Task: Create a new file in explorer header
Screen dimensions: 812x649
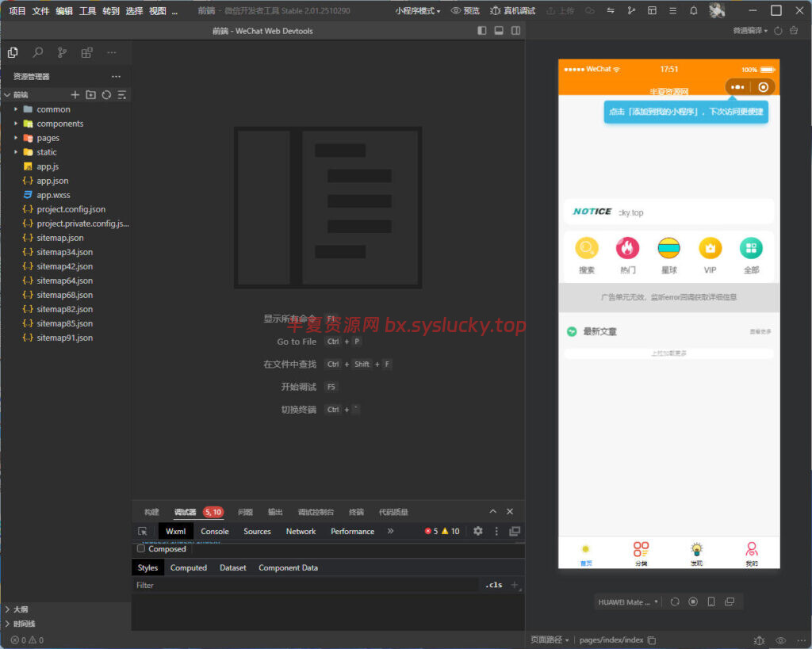Action: [x=75, y=95]
